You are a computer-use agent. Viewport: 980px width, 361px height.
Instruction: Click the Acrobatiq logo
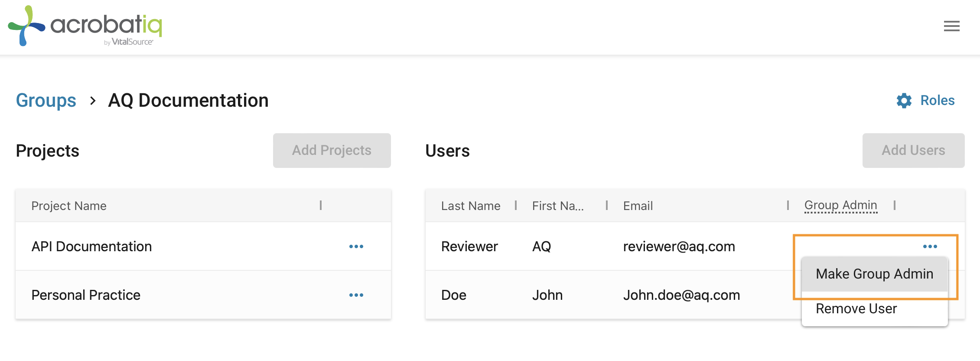tap(85, 26)
